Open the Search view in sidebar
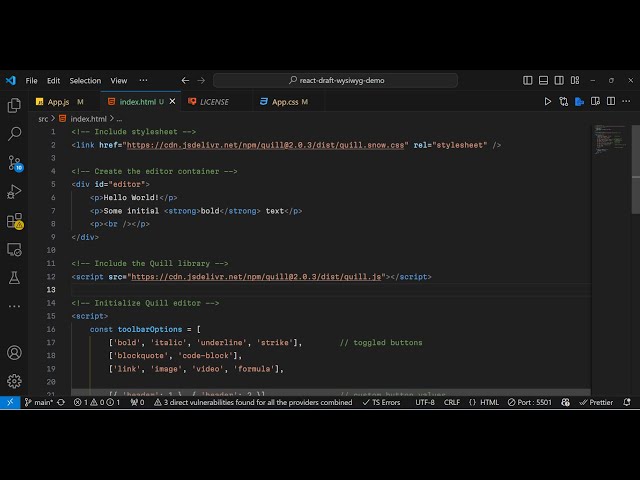640x480 pixels. coord(14,133)
